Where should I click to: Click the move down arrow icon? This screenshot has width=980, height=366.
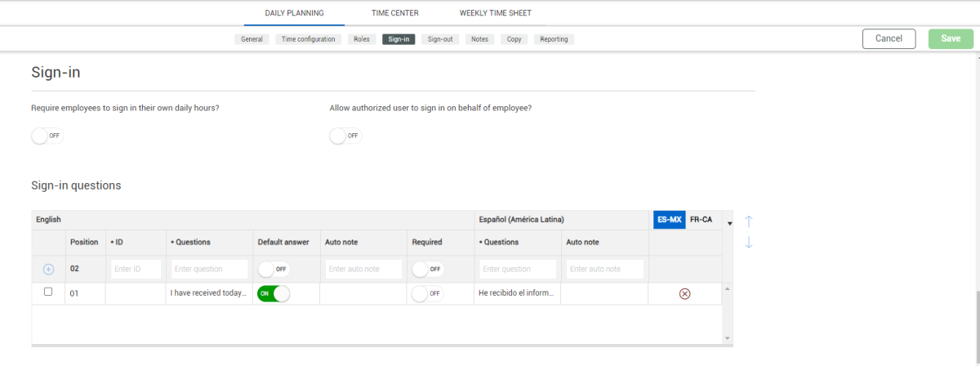(x=748, y=243)
